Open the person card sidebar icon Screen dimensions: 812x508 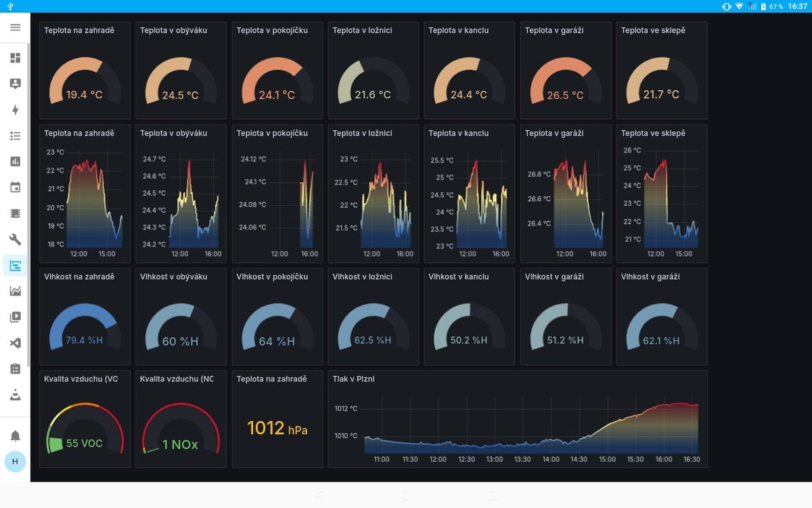click(x=15, y=84)
